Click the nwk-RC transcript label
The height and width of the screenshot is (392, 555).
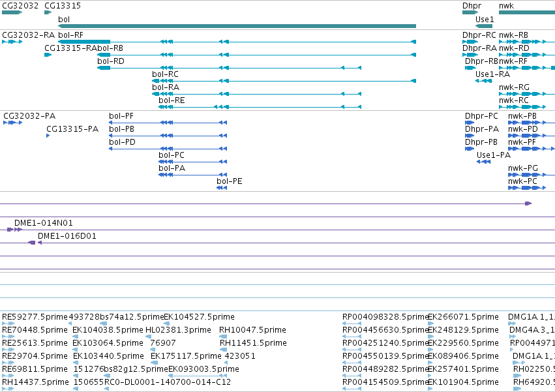pyautogui.click(x=514, y=100)
